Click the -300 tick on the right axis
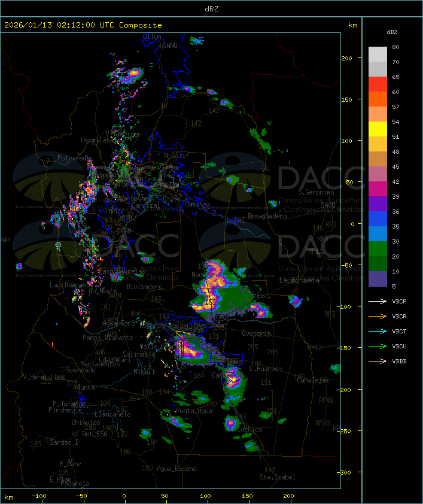Viewport: 423px width, 504px height. (x=343, y=472)
